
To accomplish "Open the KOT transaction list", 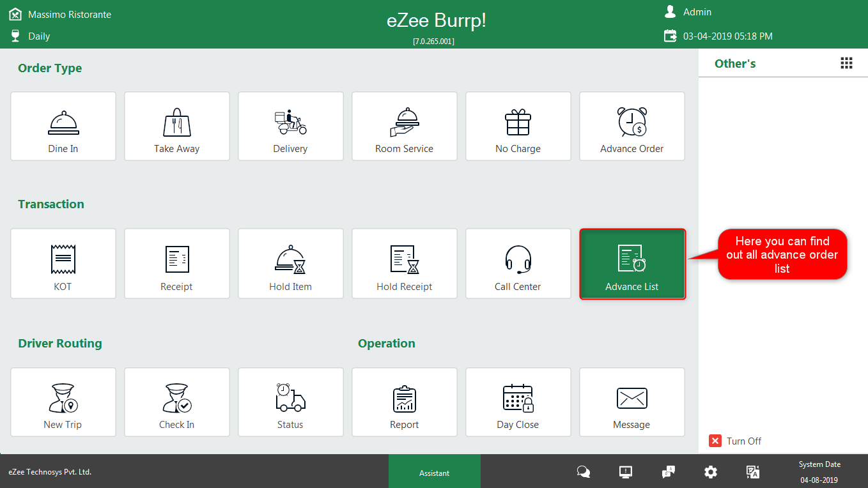I will pos(63,264).
